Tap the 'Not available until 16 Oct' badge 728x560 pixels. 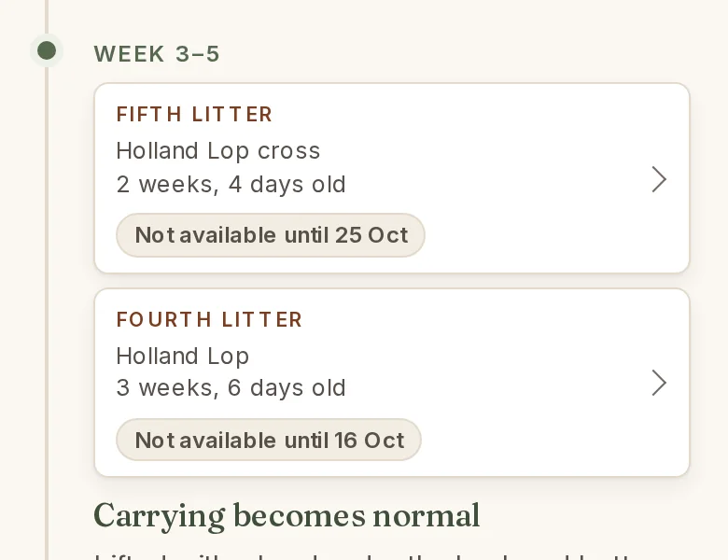click(x=269, y=440)
